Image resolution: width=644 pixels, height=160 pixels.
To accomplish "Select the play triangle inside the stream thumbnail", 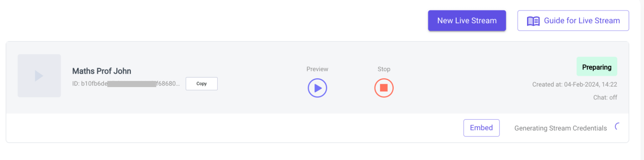I will [x=39, y=76].
